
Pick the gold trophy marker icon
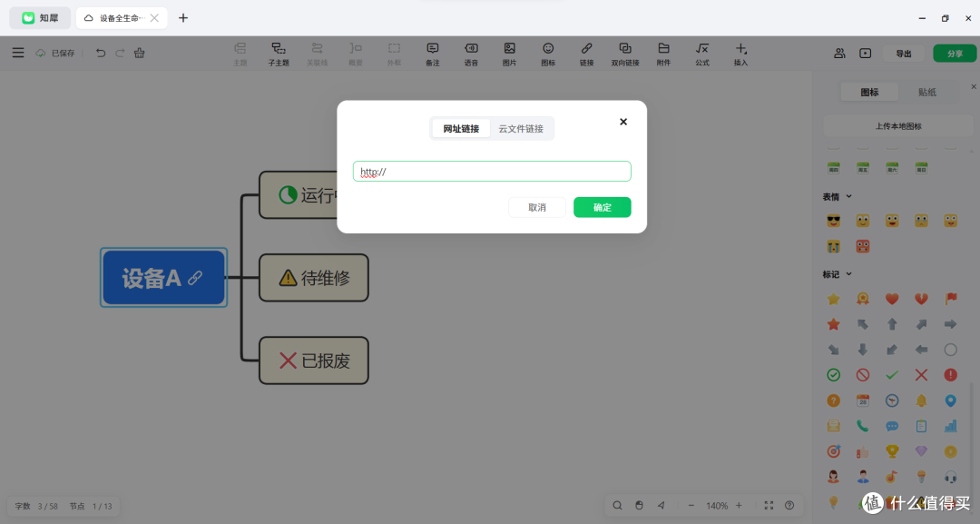(892, 451)
